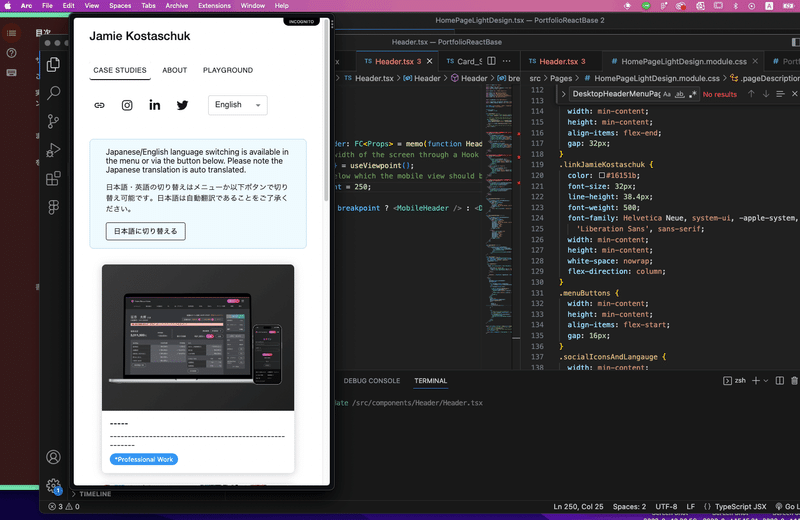Screen dimensions: 800x520
Task: Toggle Find in Selection icon in find widget
Action: click(780, 94)
